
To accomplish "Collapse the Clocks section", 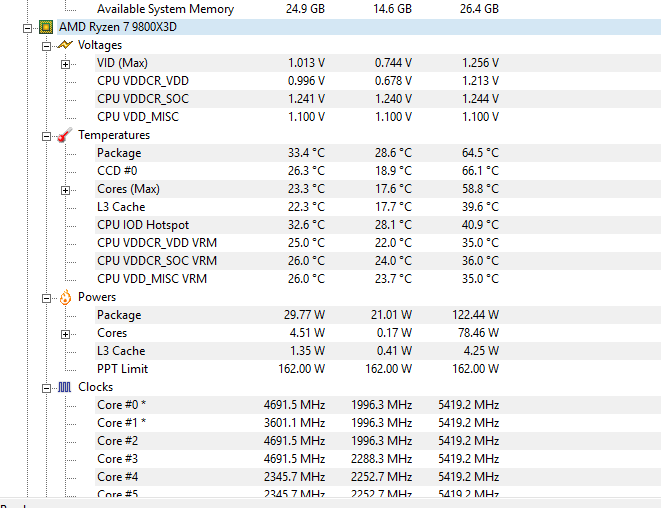I will point(46,388).
